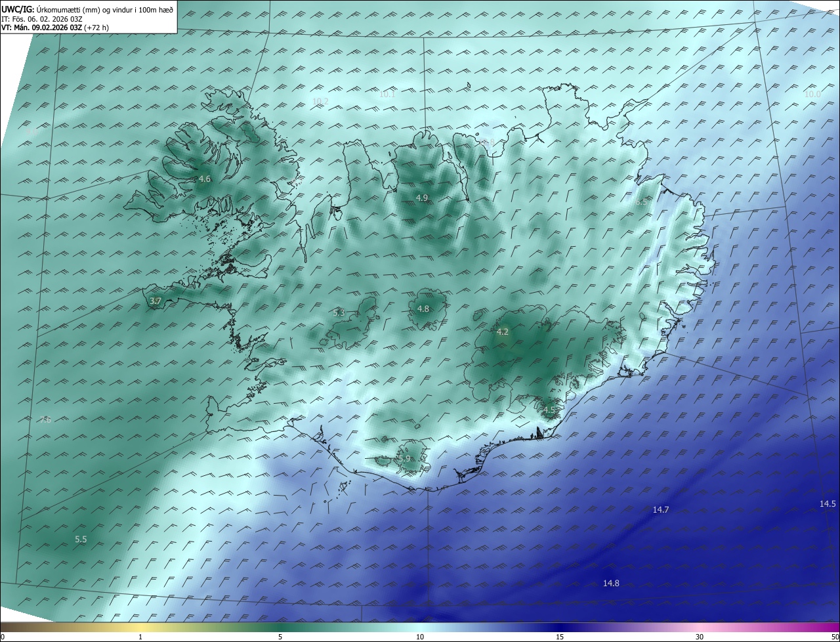
Task: Select the initial time line "IT: Fös. 06. 02. 2026 03Z"
Action: pos(42,18)
